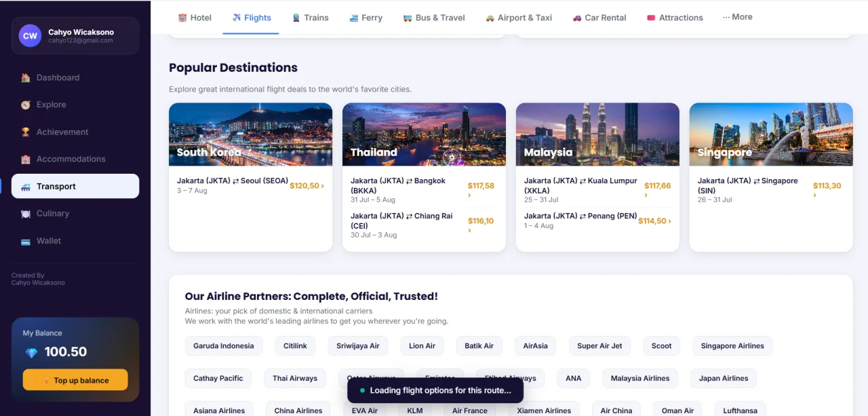Select Jakarta to Seoul $120,50 fare

pos(250,186)
